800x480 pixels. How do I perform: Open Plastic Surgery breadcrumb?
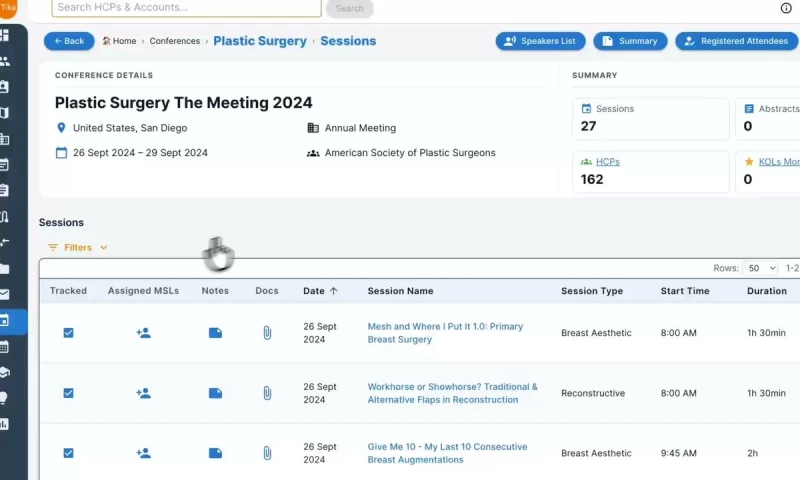pos(260,41)
